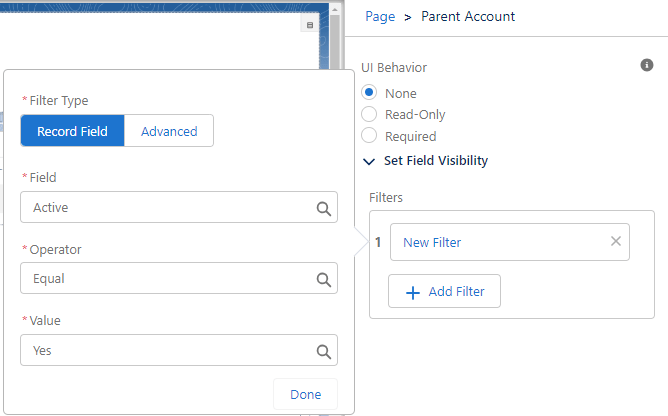Image resolution: width=668 pixels, height=416 pixels.
Task: Click the small canvas corner icon
Action: 309,25
